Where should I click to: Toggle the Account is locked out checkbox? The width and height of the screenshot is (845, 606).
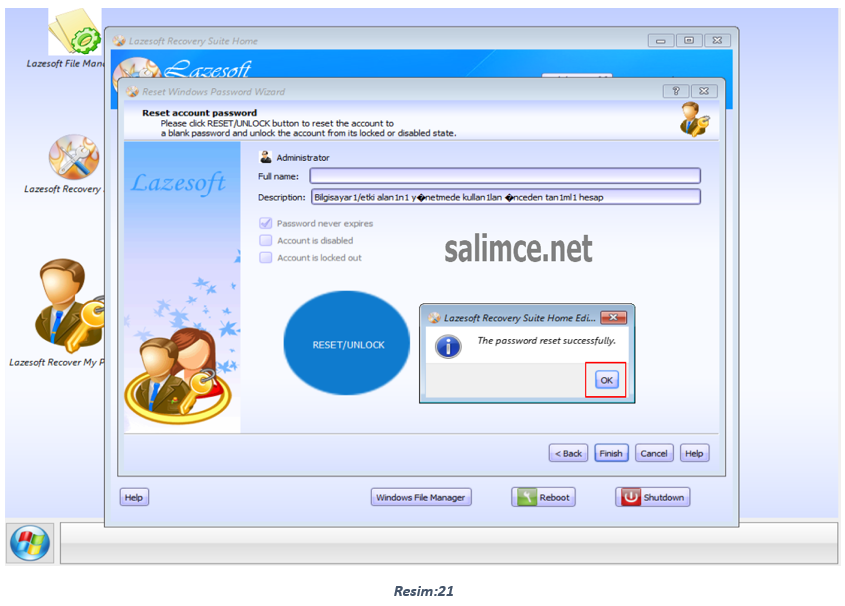266,258
